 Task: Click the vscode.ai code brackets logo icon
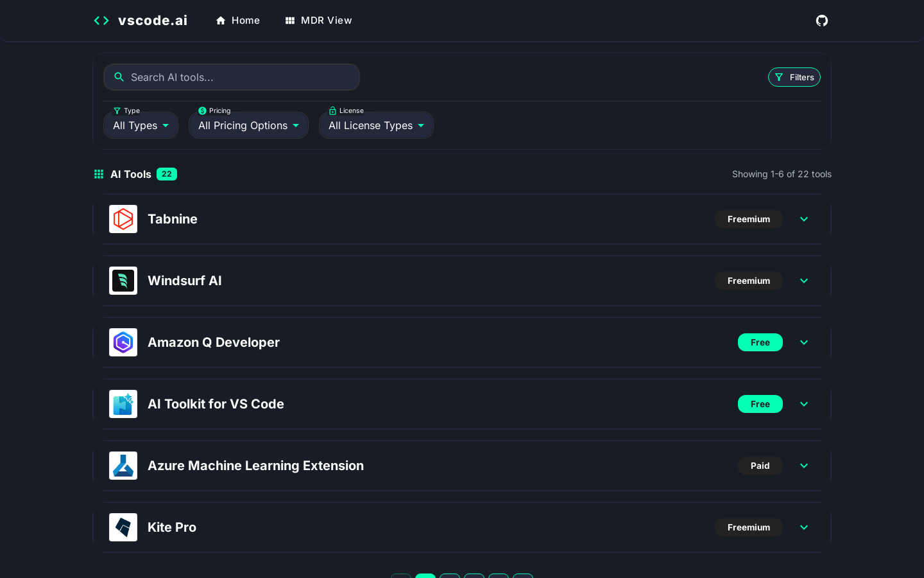click(101, 21)
